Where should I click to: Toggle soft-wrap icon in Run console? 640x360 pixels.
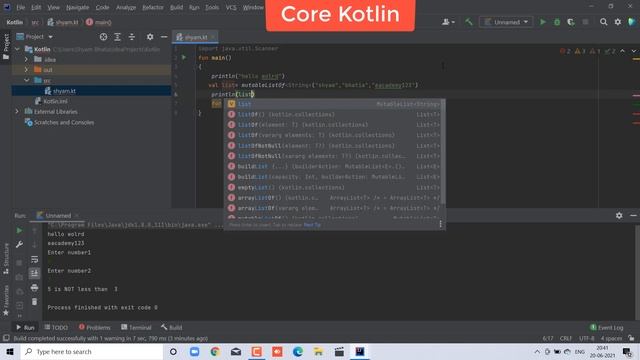pyautogui.click(x=34, y=259)
